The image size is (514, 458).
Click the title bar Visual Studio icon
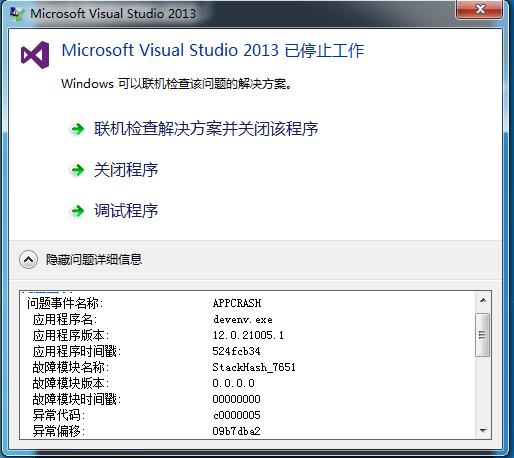coord(17,14)
